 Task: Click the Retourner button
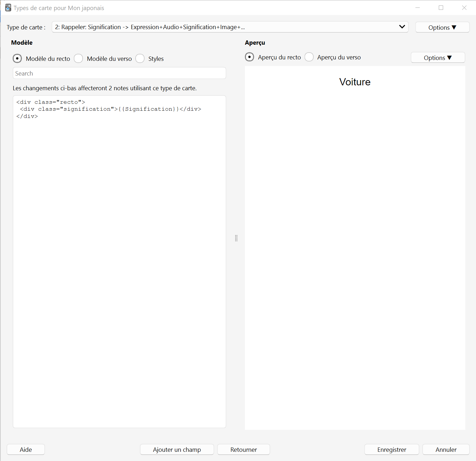(x=243, y=449)
